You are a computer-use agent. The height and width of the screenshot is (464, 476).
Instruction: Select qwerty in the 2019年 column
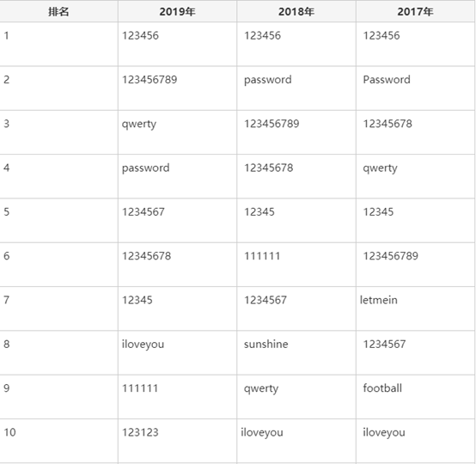point(139,125)
